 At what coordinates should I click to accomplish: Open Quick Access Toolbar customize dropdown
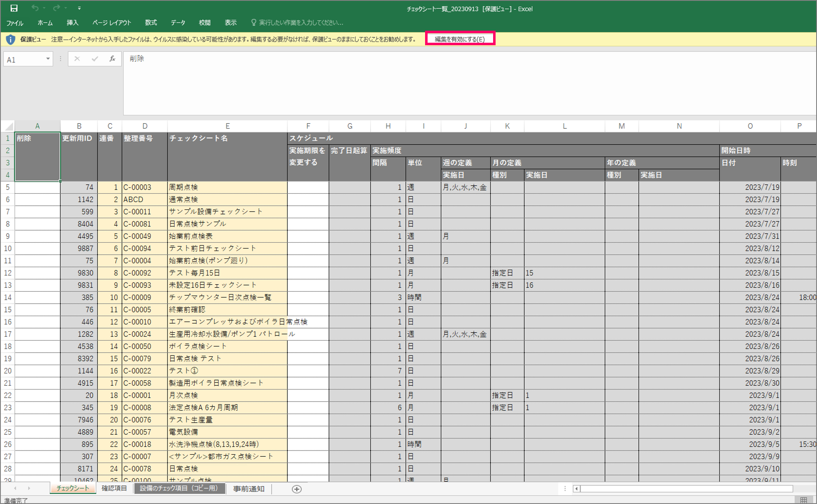(79, 8)
